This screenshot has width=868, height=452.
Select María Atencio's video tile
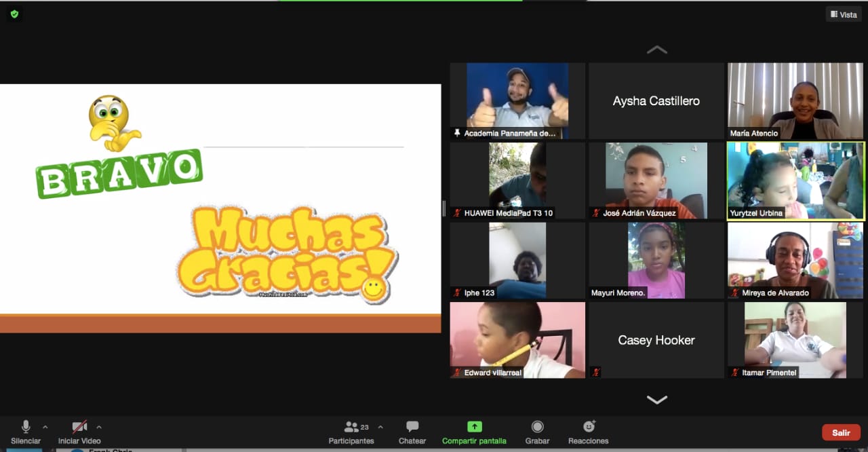795,101
